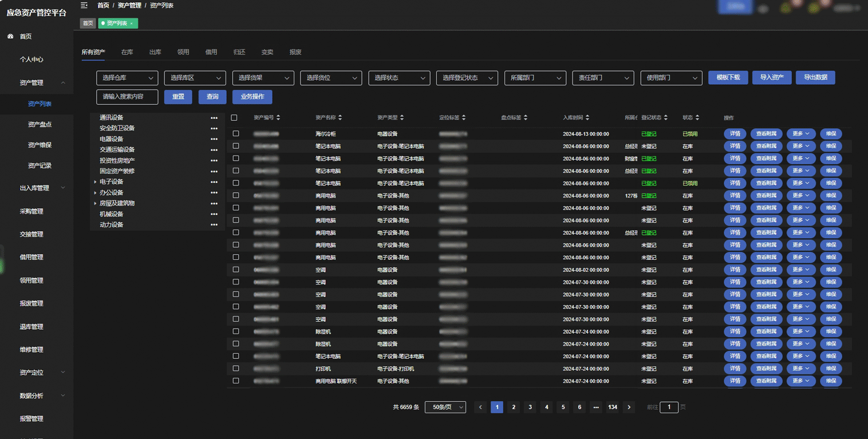Screen dimensions: 868x439
Task: Click the 导出数据 button
Action: pyautogui.click(x=815, y=77)
